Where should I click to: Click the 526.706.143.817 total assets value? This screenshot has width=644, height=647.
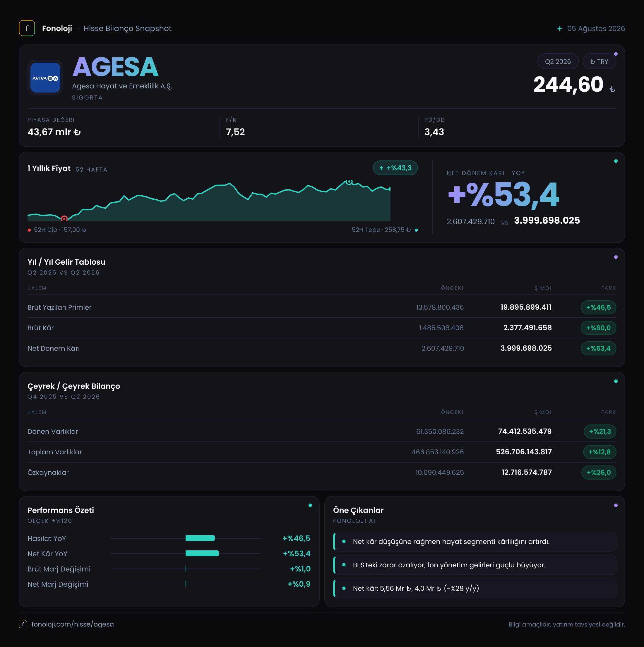click(524, 452)
